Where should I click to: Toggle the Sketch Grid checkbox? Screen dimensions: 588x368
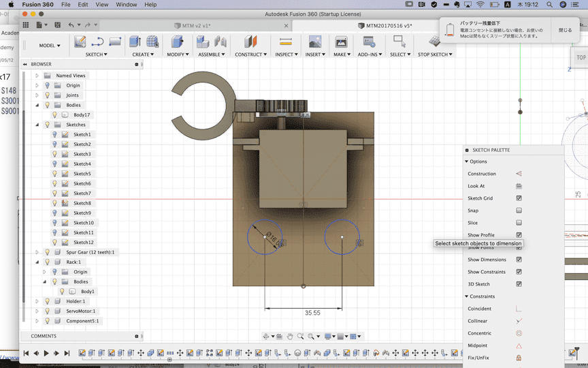click(x=519, y=198)
